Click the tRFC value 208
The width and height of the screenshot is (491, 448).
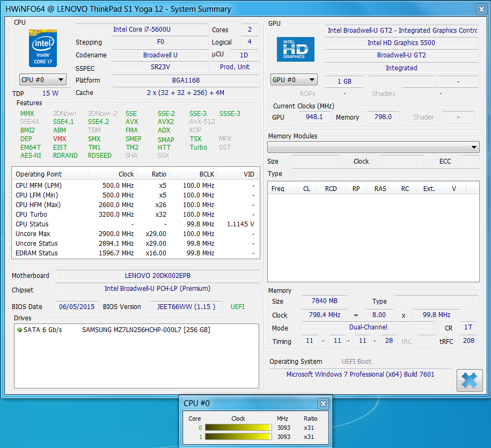pos(468,341)
